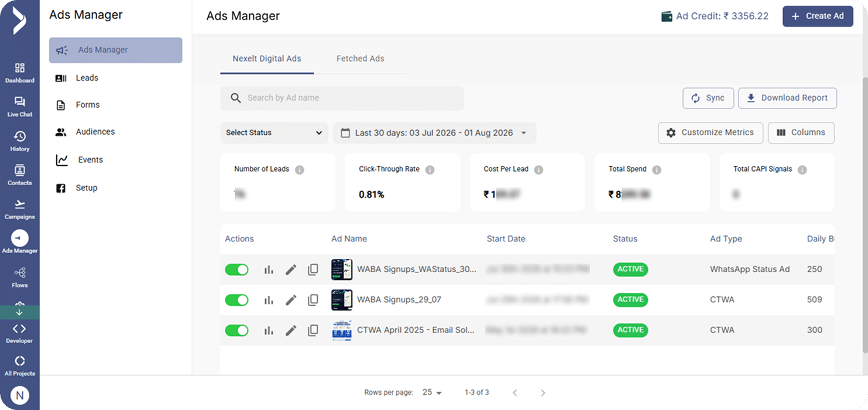
Task: Click the Create Ad button
Action: point(818,16)
